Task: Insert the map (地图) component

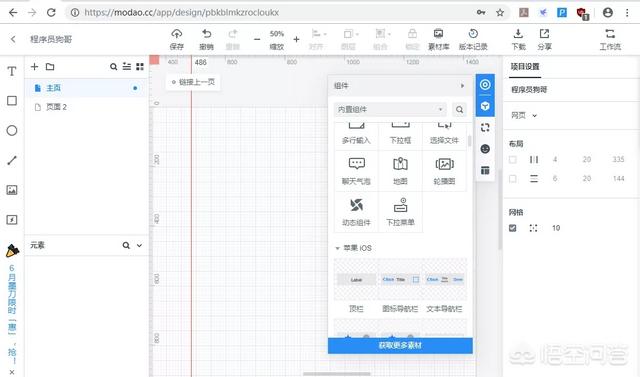Action: click(x=400, y=171)
